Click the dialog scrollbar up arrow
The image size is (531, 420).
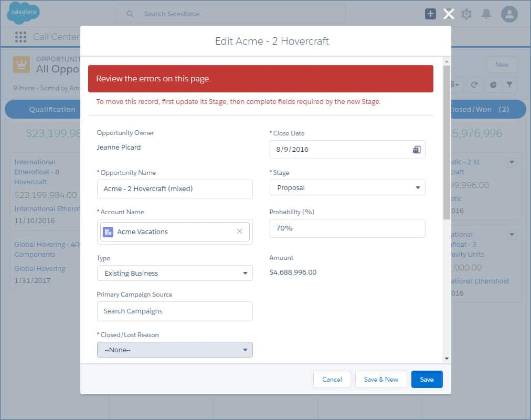tap(447, 61)
